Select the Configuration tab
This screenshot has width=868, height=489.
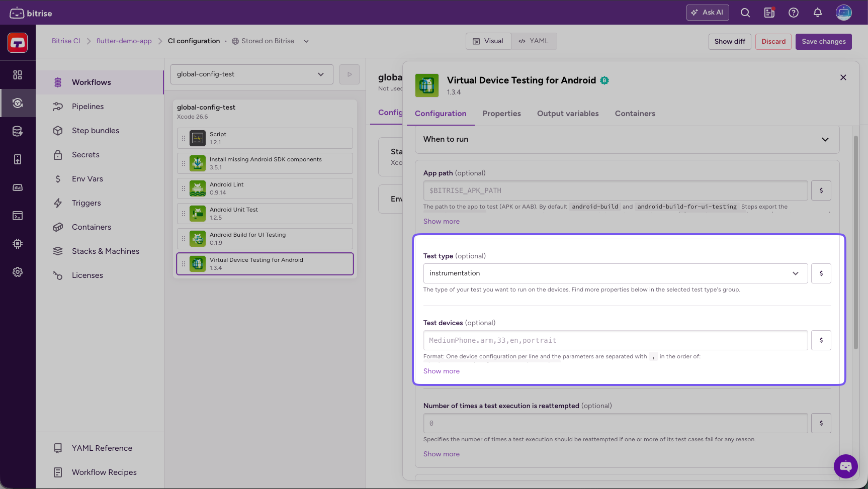point(441,114)
